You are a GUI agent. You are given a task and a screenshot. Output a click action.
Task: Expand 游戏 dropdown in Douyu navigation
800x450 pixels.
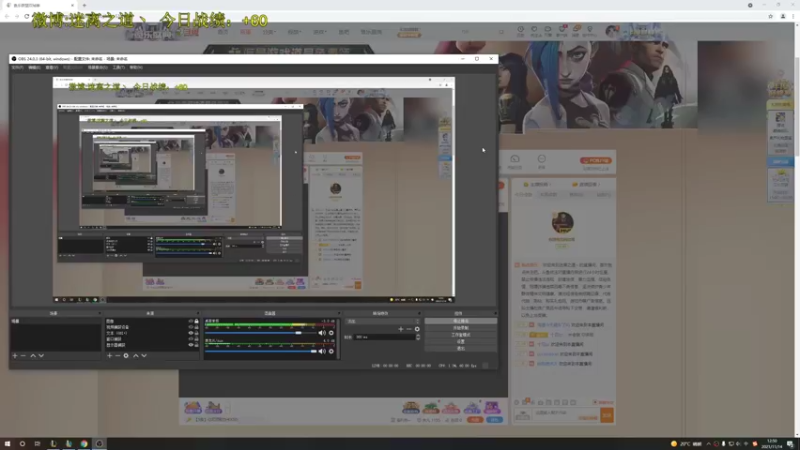pos(319,32)
